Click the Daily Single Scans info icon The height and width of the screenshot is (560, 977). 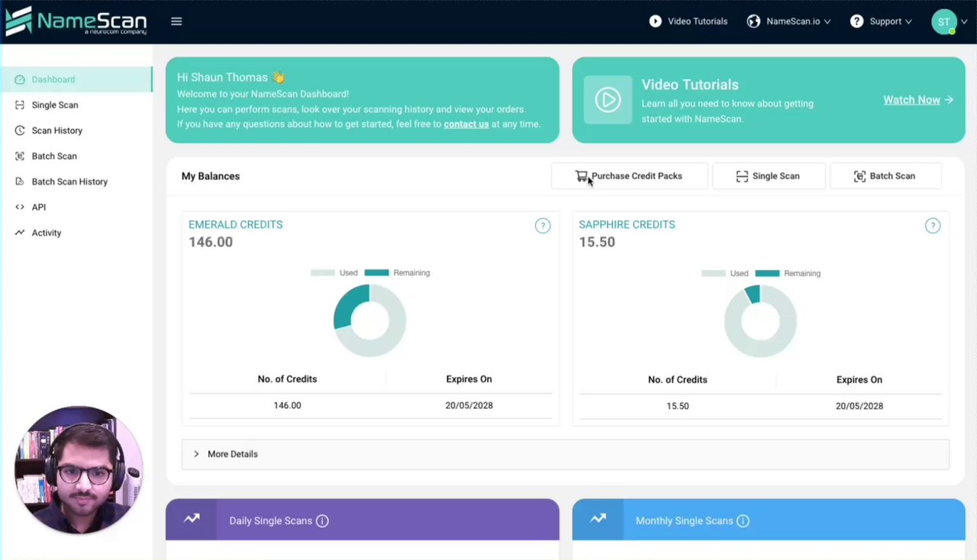point(322,521)
